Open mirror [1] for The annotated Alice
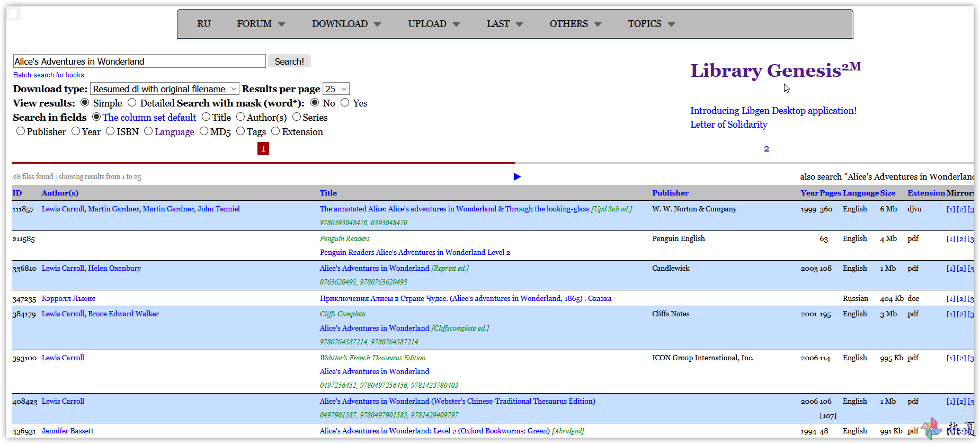Screen dimensions: 980x444 click(951, 209)
